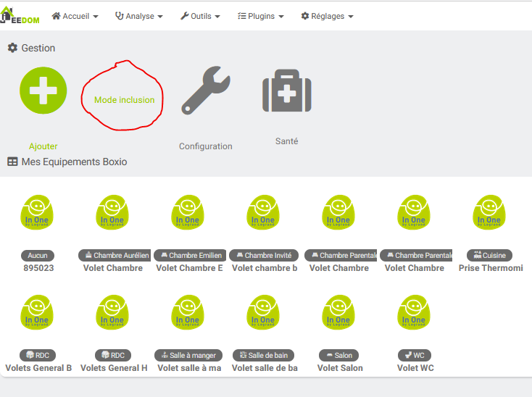Select 'Volet WC' equipment name

pyautogui.click(x=415, y=368)
